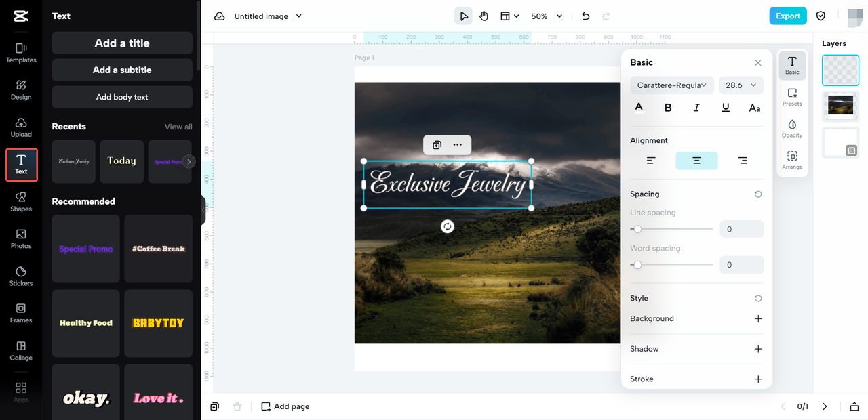Align text to the right
The width and height of the screenshot is (868, 420).
pyautogui.click(x=743, y=161)
